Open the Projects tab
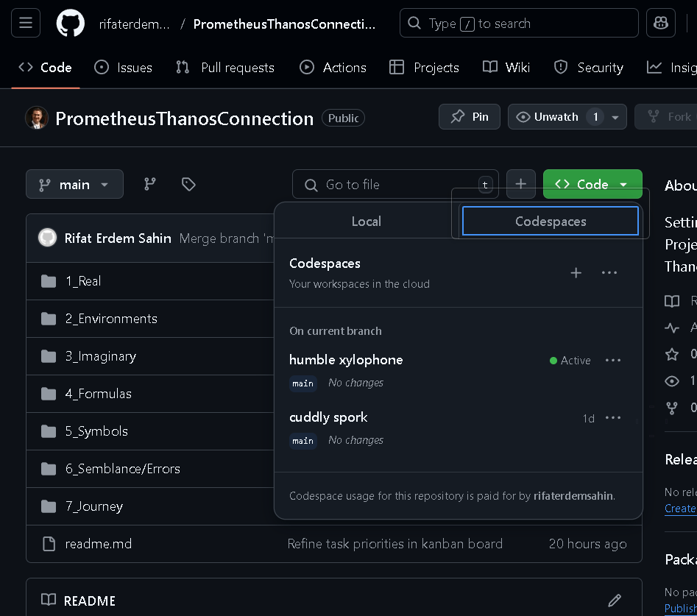 tap(424, 68)
